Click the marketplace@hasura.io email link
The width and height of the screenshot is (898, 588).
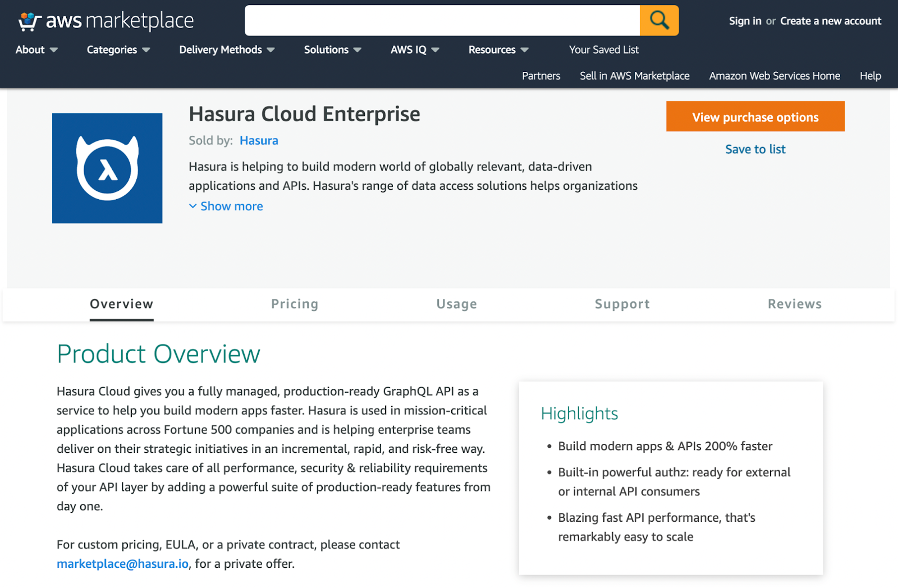[122, 564]
